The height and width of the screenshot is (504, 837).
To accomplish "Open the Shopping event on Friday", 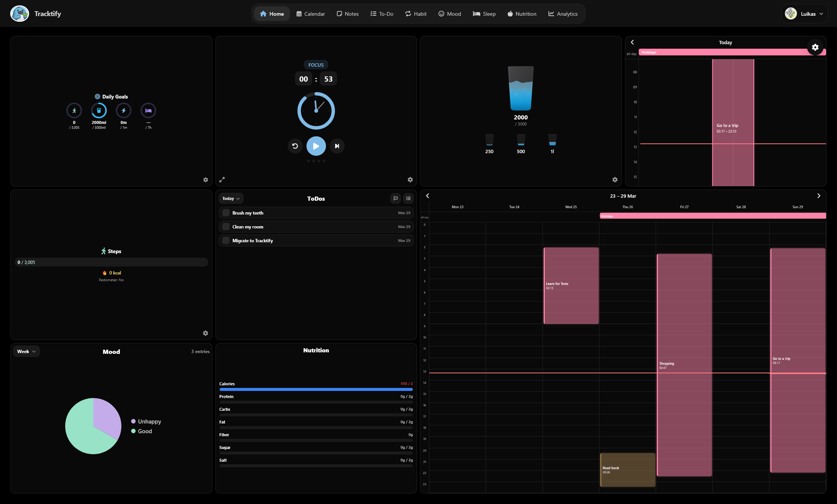I will [684, 365].
